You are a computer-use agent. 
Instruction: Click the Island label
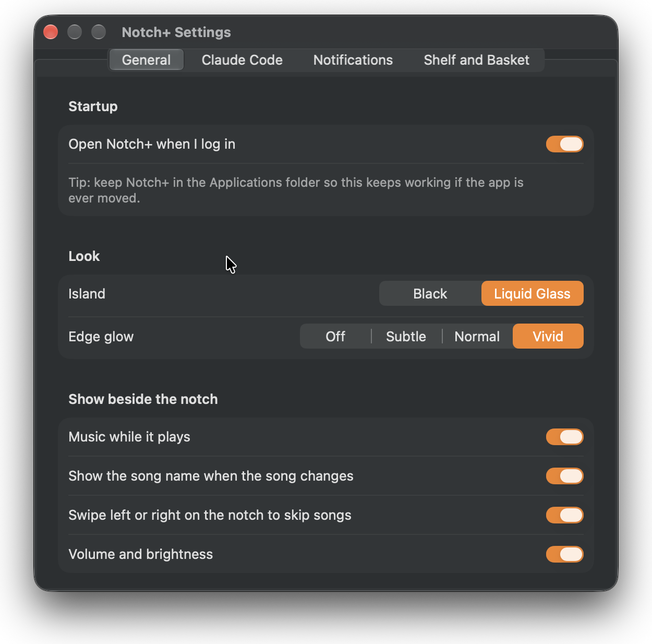point(87,294)
